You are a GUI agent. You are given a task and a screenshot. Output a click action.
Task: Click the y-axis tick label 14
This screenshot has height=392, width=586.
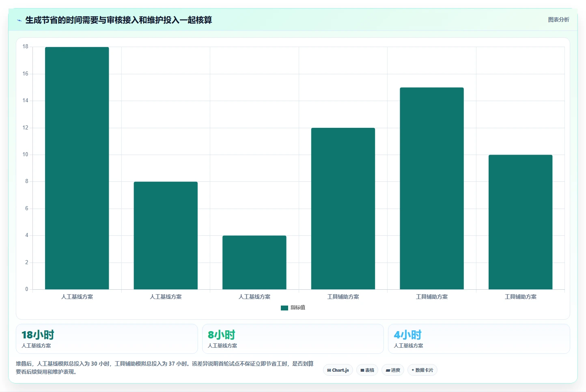pos(26,101)
